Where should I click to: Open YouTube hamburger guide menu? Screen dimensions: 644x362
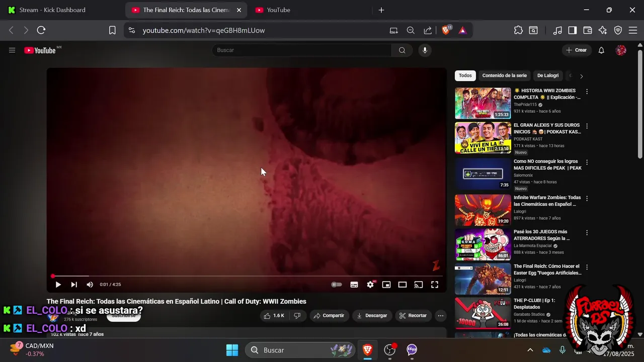click(12, 50)
